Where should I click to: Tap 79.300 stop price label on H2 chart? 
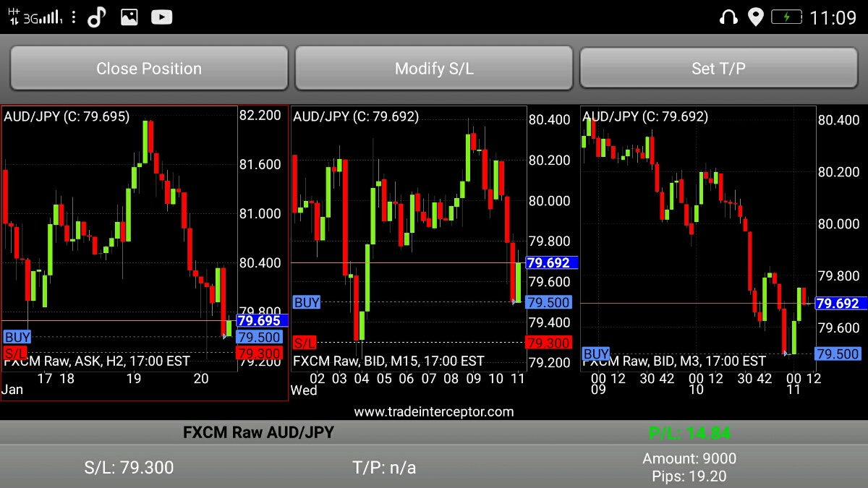point(258,354)
